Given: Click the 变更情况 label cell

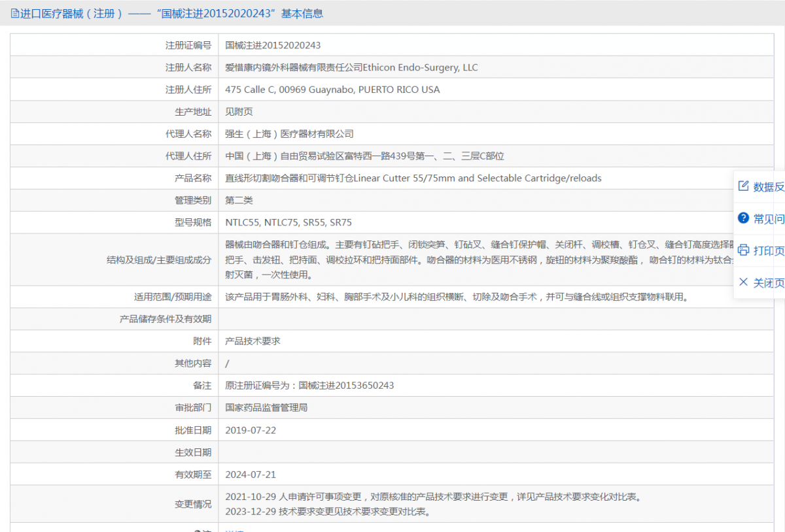Looking at the screenshot, I should tap(114, 505).
